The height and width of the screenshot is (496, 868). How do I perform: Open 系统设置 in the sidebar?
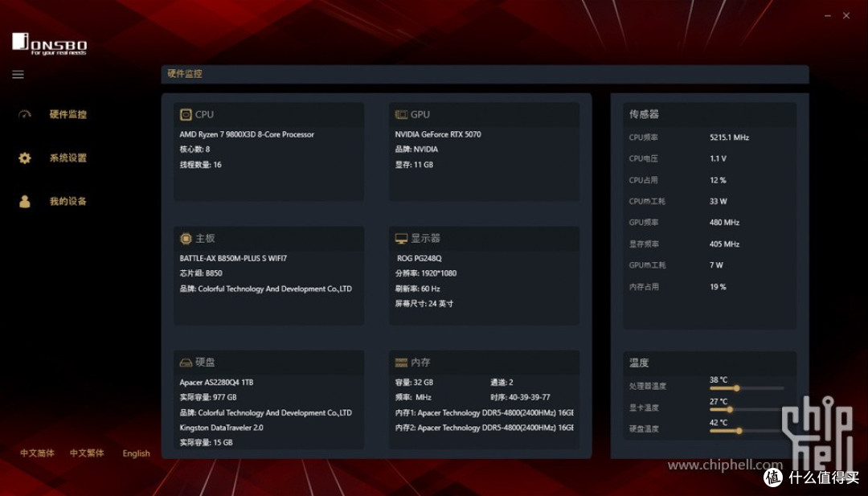tap(68, 158)
